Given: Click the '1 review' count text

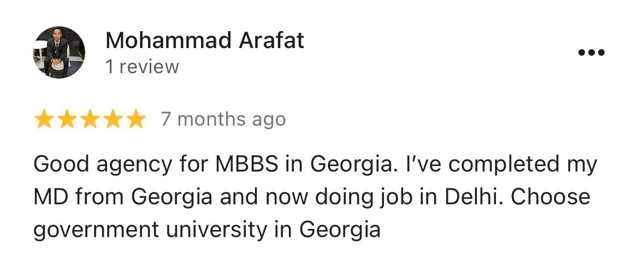Looking at the screenshot, I should [x=142, y=67].
